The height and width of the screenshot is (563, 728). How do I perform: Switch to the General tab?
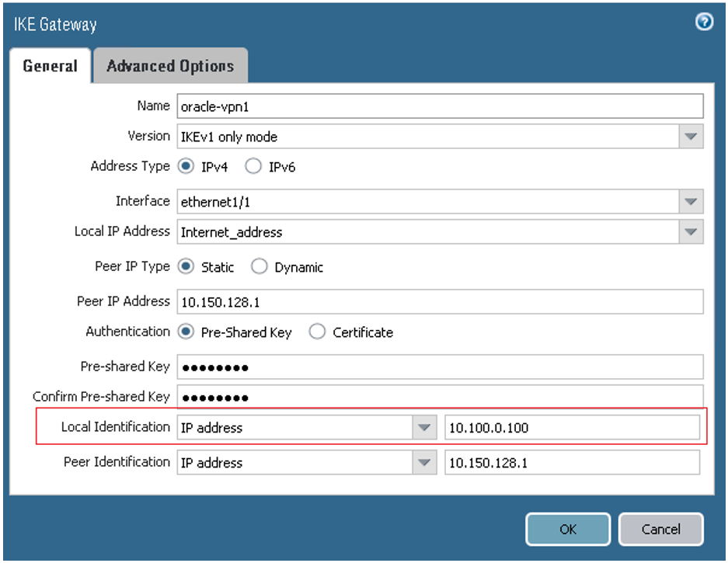coord(50,66)
